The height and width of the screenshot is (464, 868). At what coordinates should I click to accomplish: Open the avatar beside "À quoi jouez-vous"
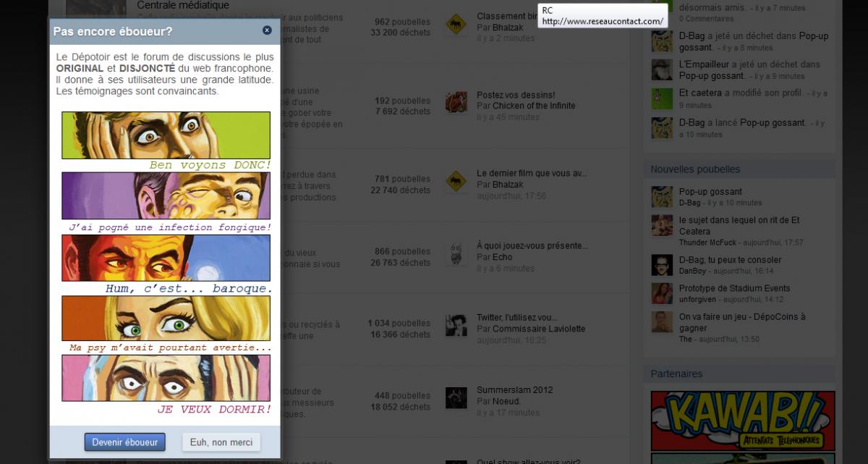[x=456, y=253]
